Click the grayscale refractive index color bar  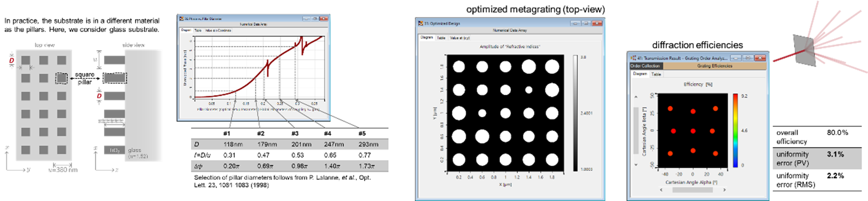pos(575,113)
